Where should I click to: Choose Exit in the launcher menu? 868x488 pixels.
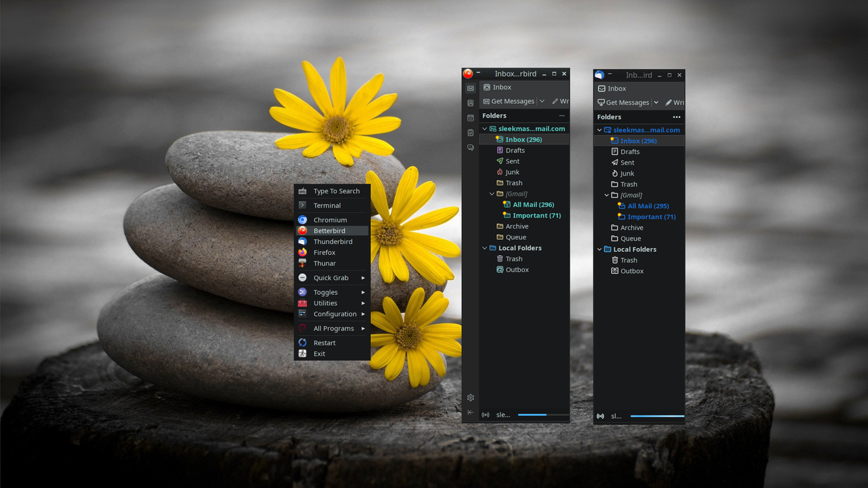pos(332,354)
